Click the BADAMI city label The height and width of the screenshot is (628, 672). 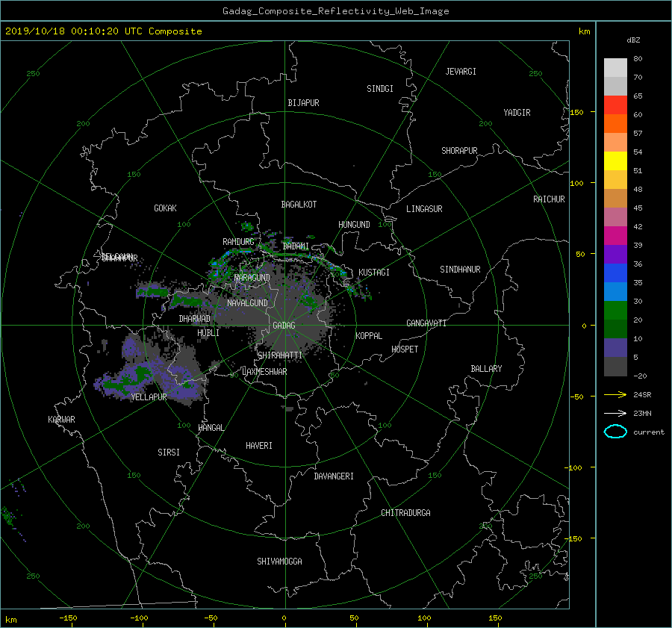[296, 246]
